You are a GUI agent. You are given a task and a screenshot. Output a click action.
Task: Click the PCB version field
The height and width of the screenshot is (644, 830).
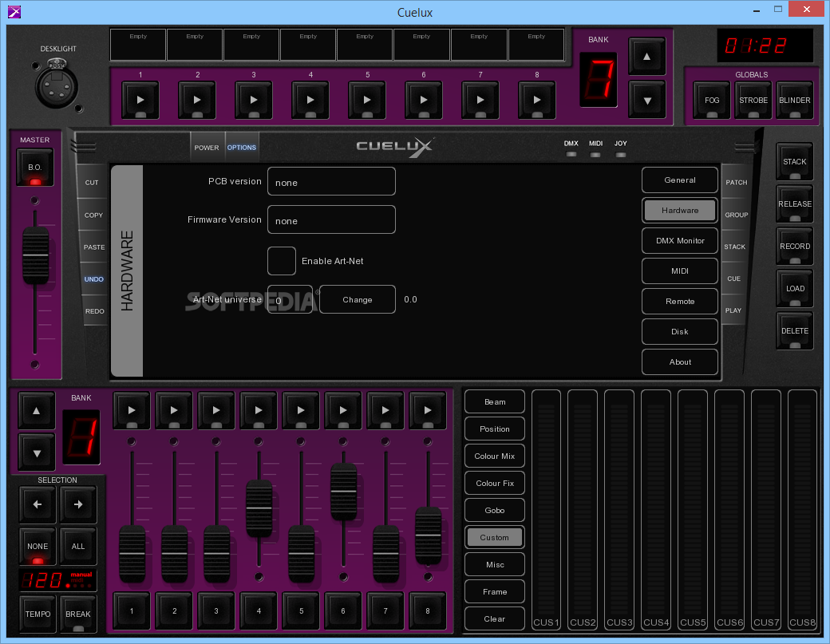tap(331, 181)
